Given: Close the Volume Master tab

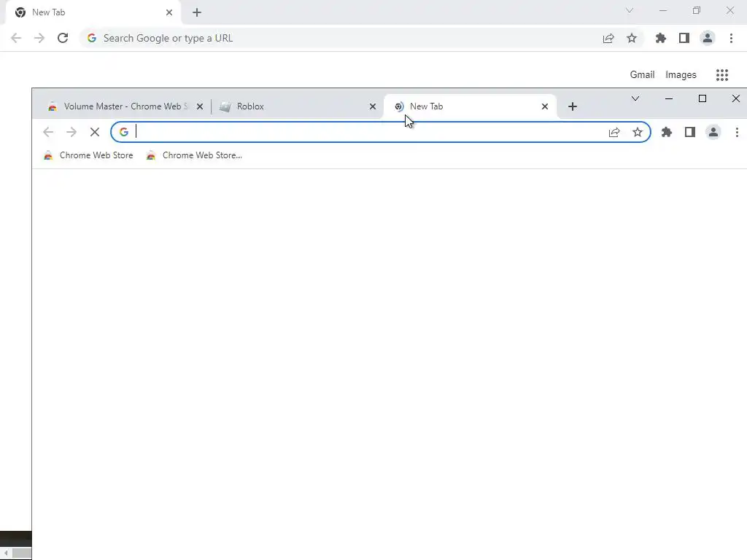Looking at the screenshot, I should point(200,106).
